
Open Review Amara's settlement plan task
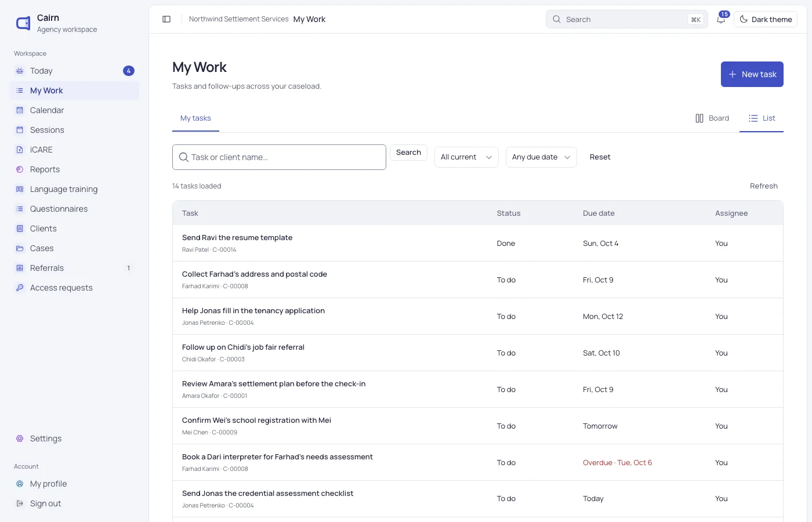pos(274,384)
